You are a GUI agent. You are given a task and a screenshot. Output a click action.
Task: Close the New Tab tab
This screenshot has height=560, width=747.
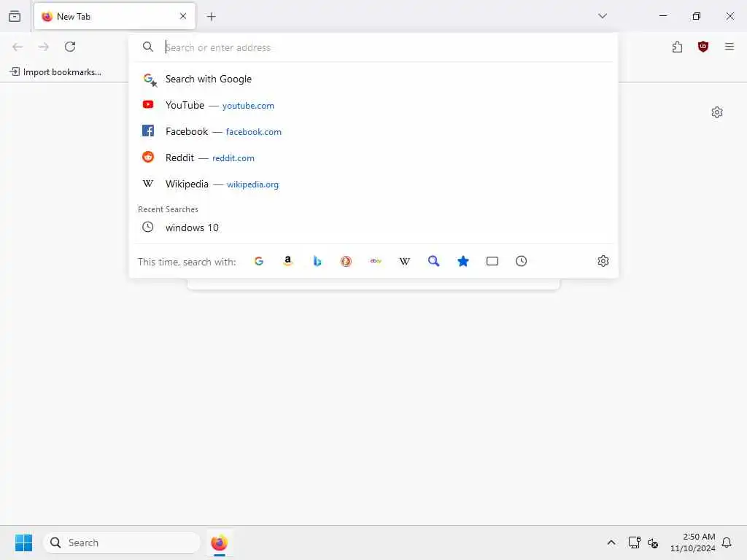(183, 16)
